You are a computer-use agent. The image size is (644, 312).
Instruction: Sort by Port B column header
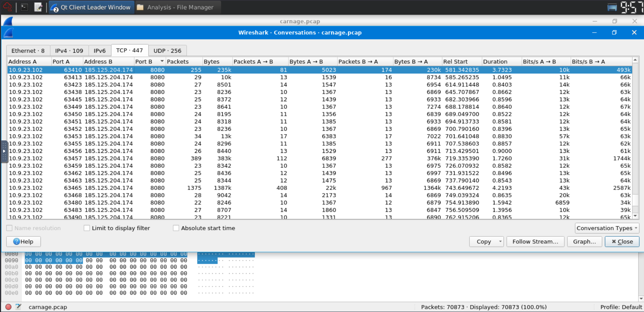pyautogui.click(x=150, y=61)
